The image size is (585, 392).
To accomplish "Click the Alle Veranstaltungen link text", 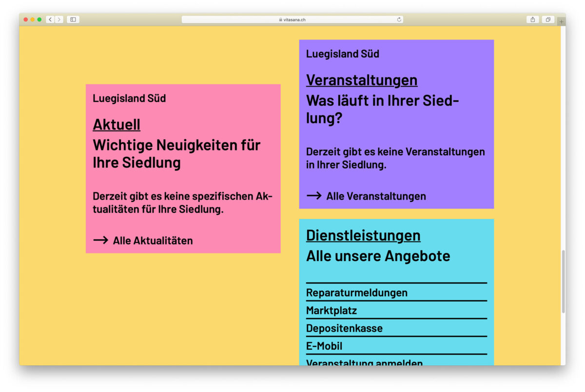I will click(376, 196).
